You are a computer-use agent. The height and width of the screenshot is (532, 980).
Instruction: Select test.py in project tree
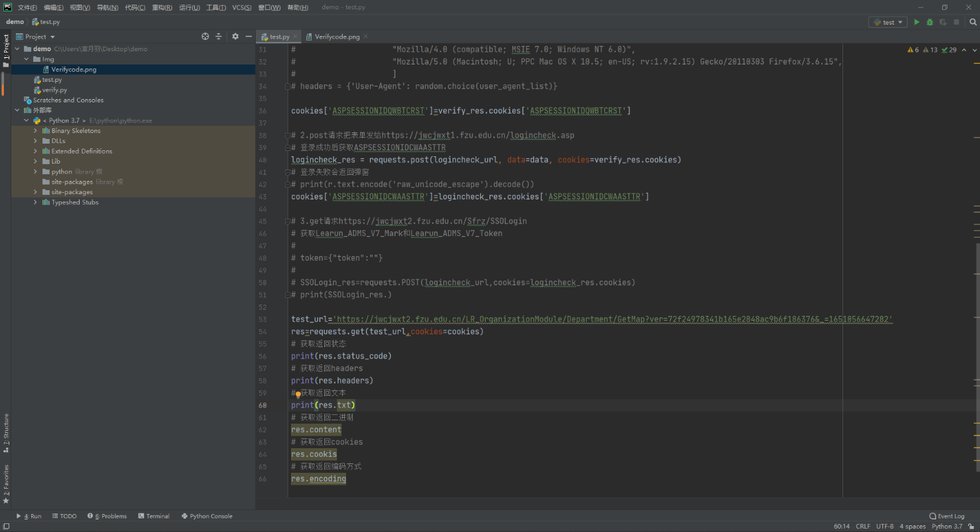(x=52, y=80)
